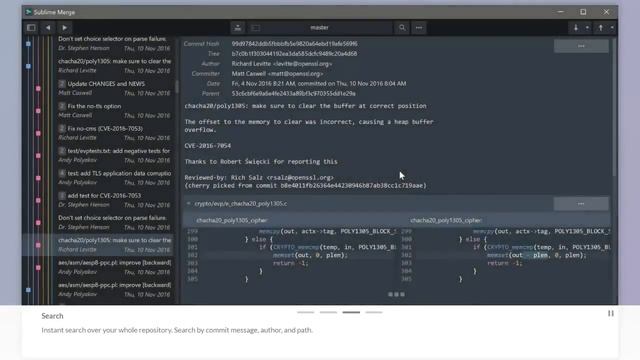
Task: Pull changes with the down arrow
Action: pos(576,28)
